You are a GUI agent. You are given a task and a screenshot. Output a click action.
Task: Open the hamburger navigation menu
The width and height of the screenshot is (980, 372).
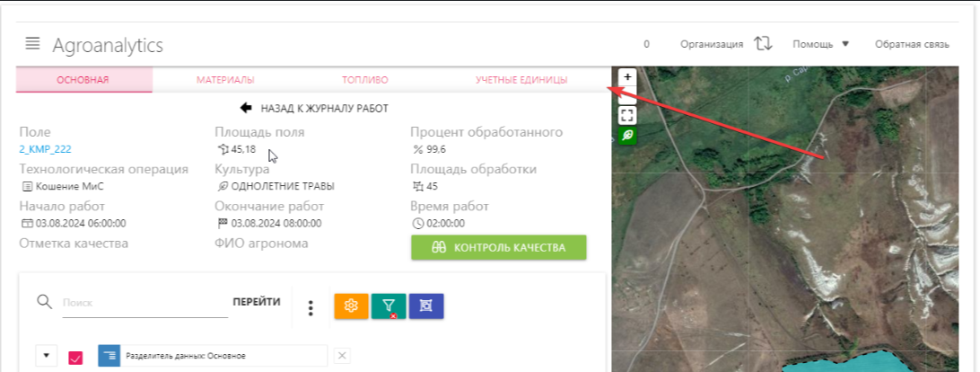coord(33,44)
